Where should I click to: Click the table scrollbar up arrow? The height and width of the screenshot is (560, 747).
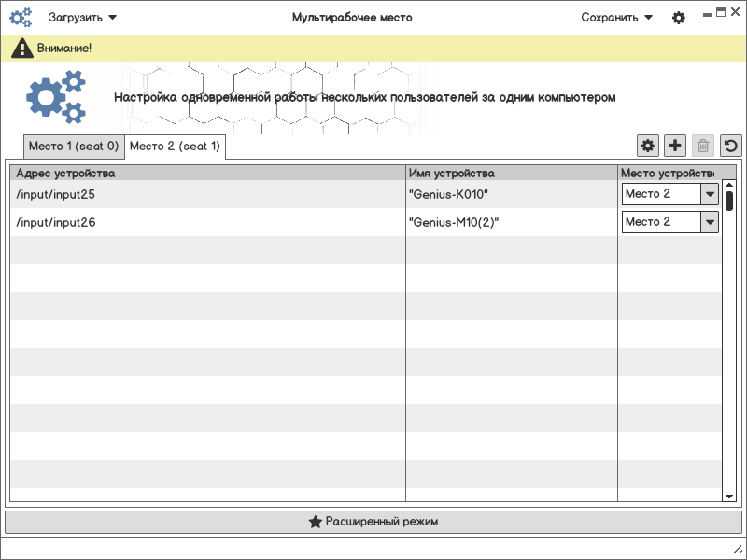(x=729, y=185)
